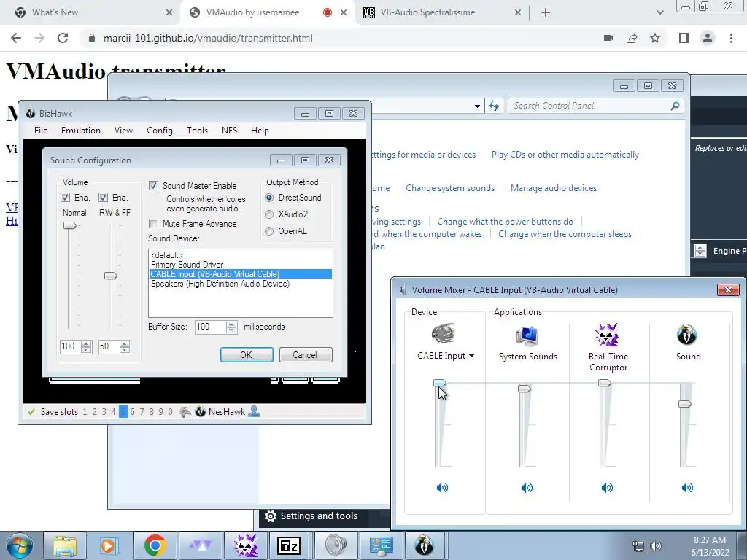Viewport: 747px width, 560px height.
Task: Open Chrome from the taskbar
Action: pyautogui.click(x=155, y=545)
